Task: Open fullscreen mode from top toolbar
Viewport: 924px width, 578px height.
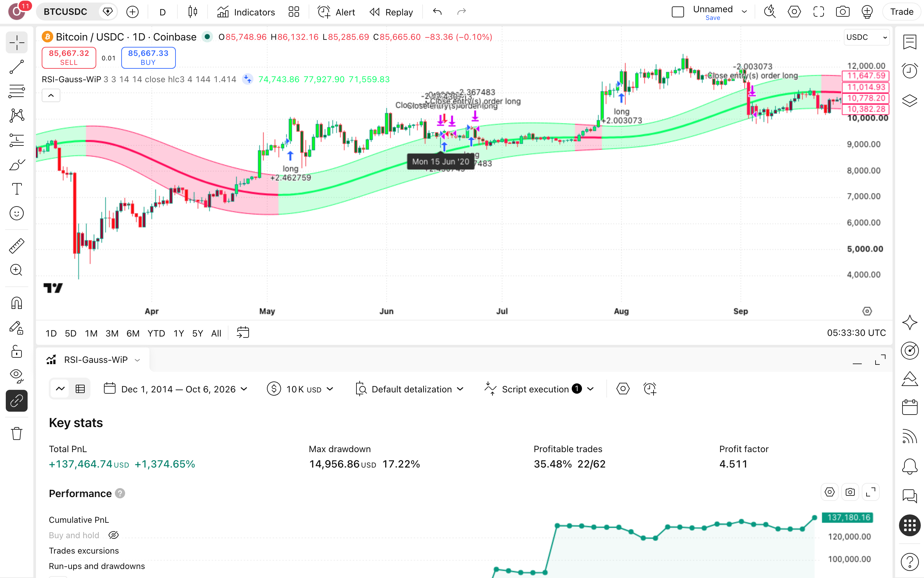Action: (x=818, y=12)
